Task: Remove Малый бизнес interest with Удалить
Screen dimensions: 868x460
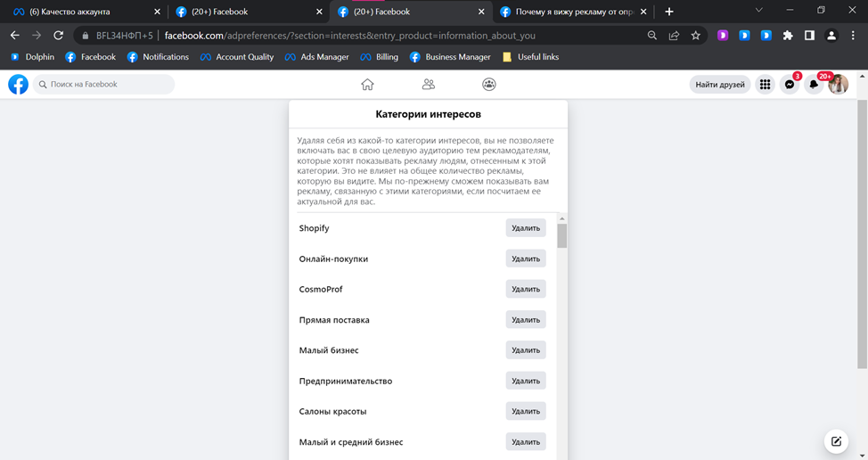Action: click(525, 350)
